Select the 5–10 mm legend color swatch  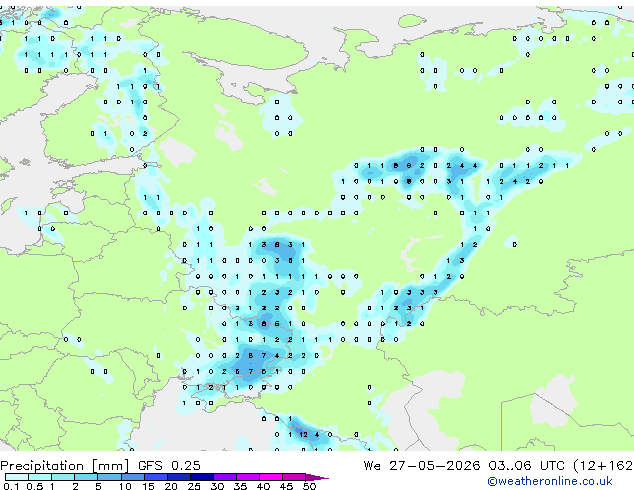click(109, 477)
